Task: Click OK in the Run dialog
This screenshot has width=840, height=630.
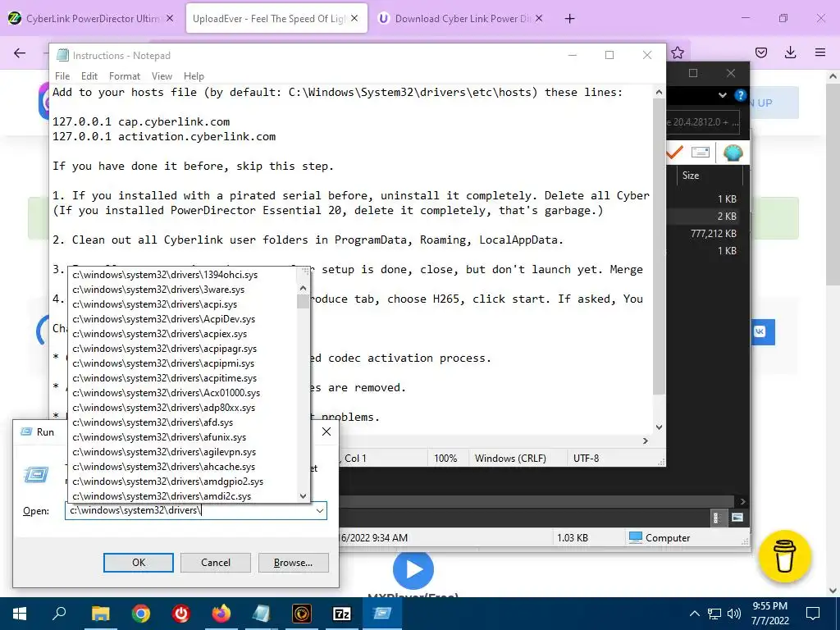Action: click(x=138, y=563)
